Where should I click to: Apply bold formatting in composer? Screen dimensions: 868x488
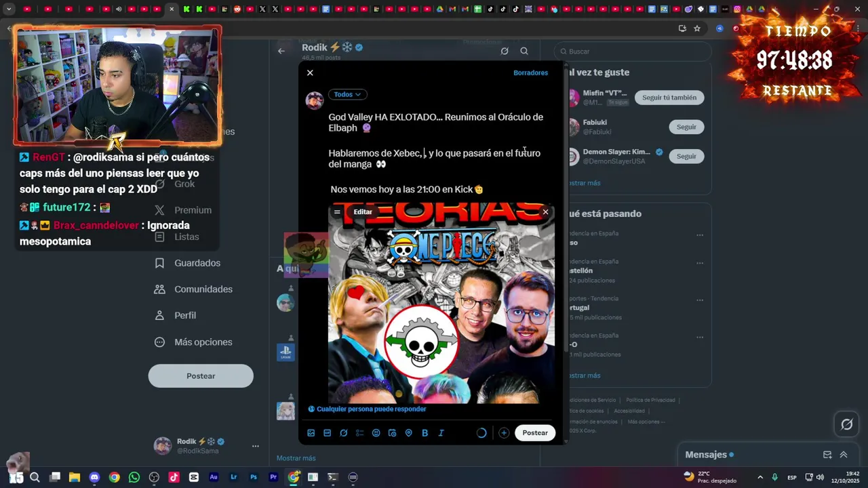click(425, 433)
